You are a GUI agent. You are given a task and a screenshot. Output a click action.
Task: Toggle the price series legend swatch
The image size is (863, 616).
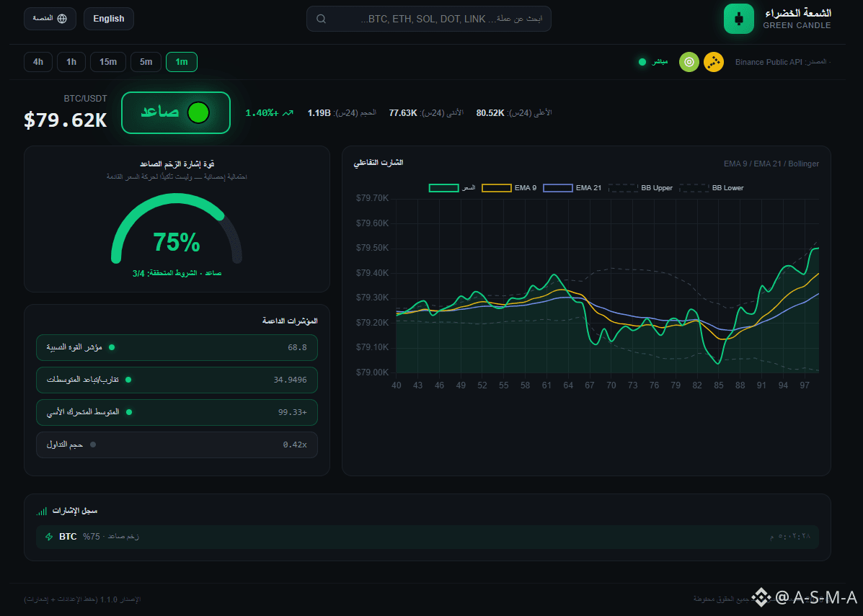click(x=443, y=188)
